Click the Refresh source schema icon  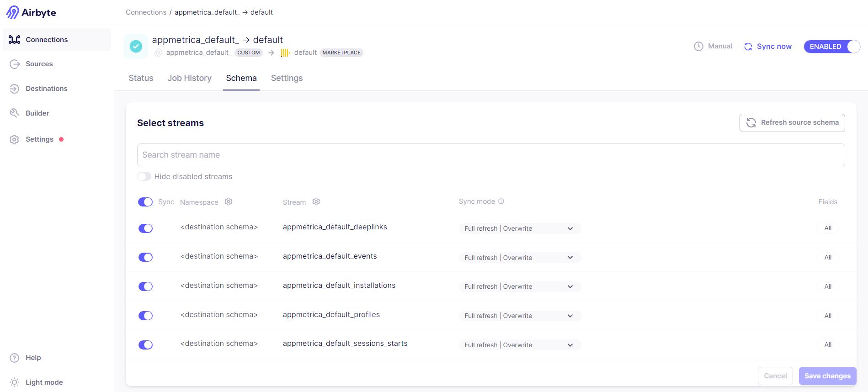click(751, 122)
